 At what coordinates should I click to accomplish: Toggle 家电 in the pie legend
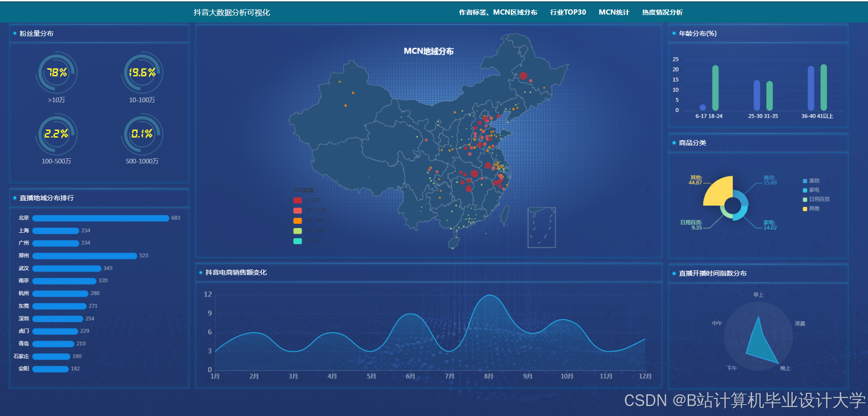click(x=811, y=190)
